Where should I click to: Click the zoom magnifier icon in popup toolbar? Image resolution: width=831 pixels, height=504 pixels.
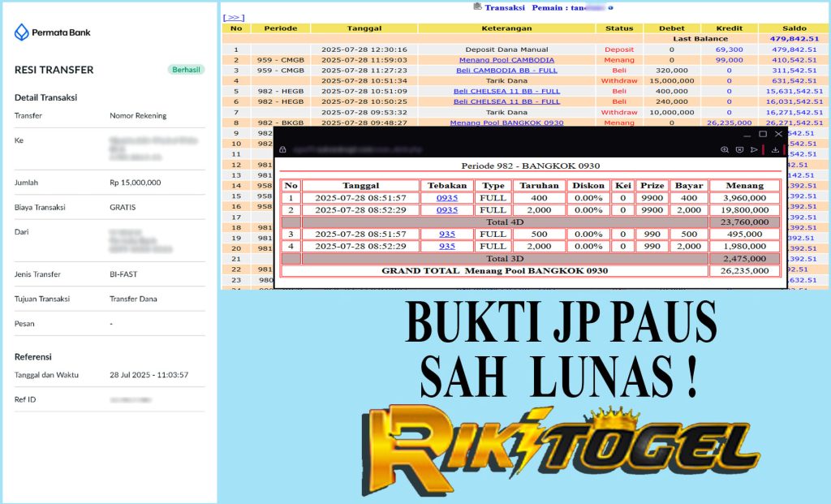(725, 150)
